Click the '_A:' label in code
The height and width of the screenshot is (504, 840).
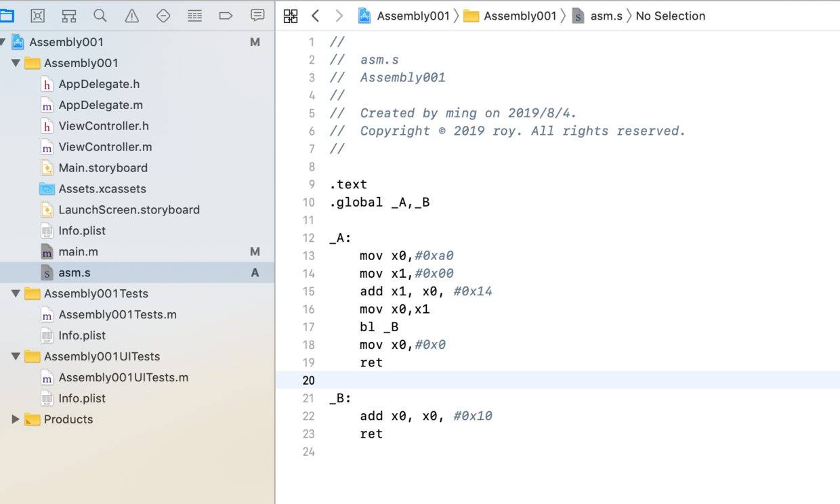pos(341,238)
